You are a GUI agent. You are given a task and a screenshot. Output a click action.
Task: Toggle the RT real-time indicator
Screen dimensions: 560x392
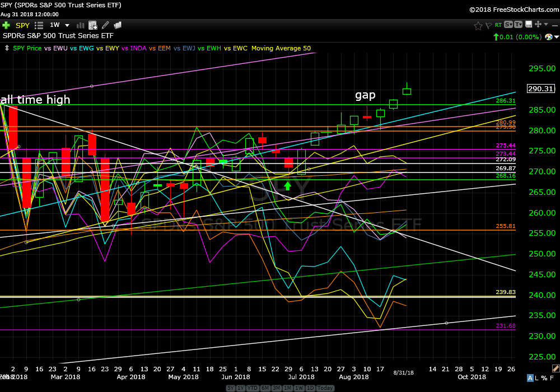[x=498, y=25]
